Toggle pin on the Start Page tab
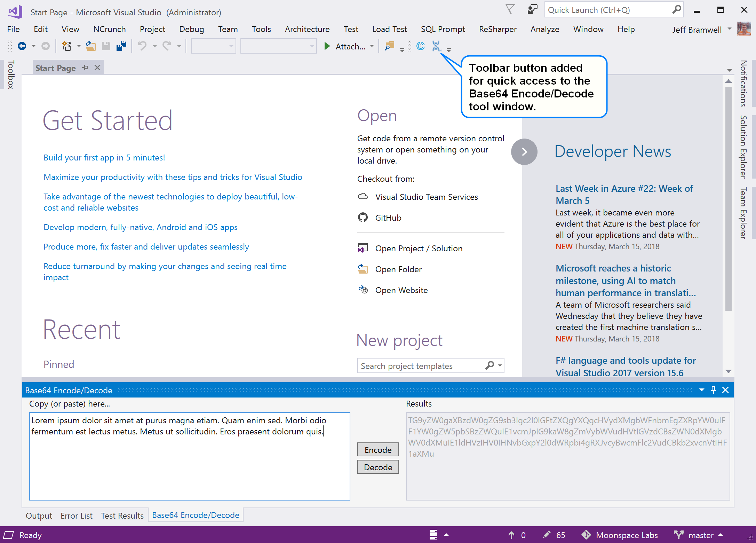Screen dimensions: 756x543 click(85, 68)
